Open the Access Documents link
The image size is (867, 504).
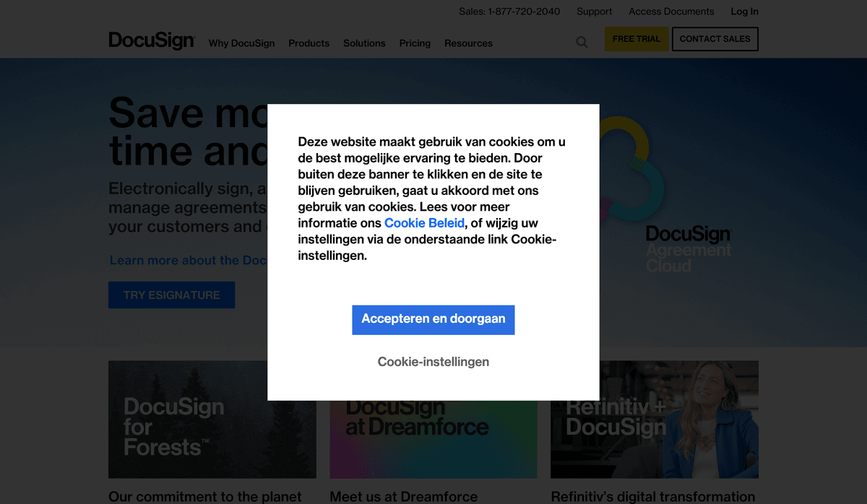point(671,12)
